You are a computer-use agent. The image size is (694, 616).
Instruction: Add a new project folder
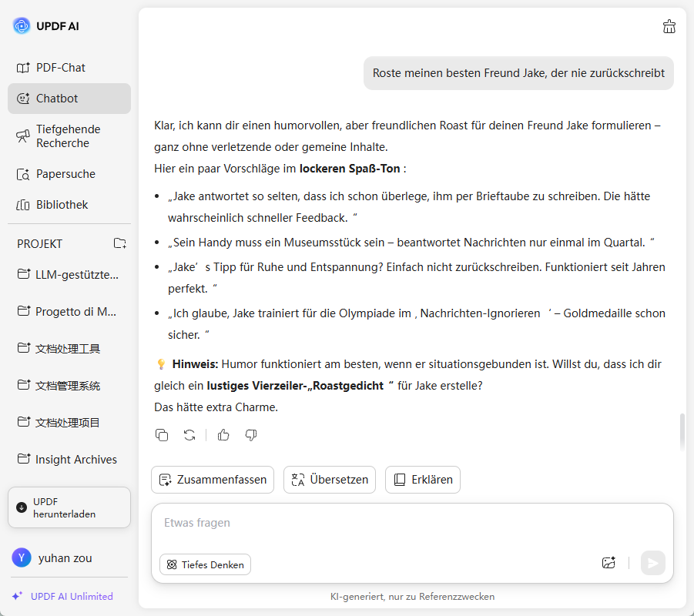[x=119, y=243]
